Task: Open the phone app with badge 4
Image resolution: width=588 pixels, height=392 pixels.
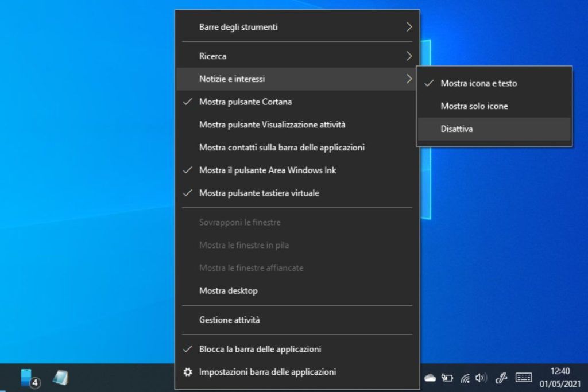Action: point(28,378)
